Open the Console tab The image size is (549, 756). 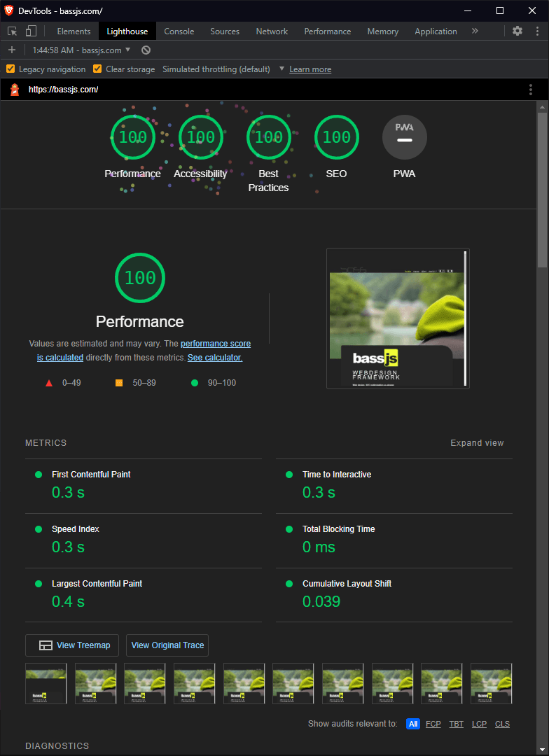[x=179, y=31]
